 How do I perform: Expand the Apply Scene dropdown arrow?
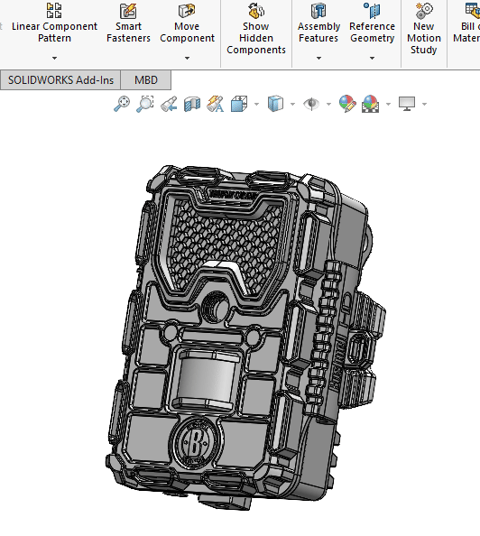coord(388,104)
